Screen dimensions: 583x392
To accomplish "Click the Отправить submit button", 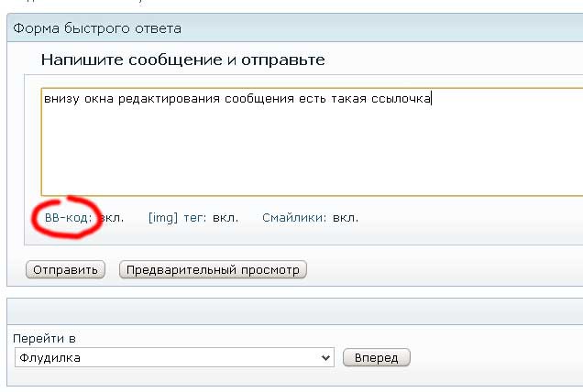I will tap(65, 270).
